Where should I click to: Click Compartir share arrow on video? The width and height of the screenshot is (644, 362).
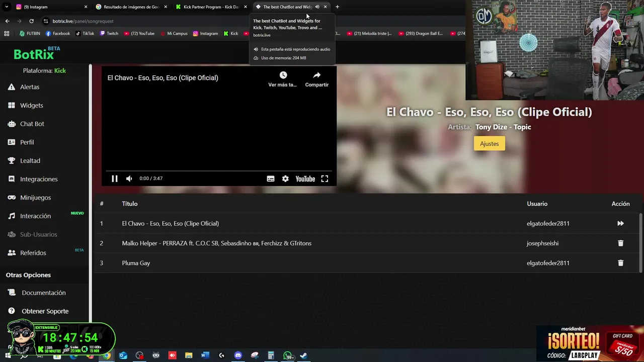[x=316, y=75]
